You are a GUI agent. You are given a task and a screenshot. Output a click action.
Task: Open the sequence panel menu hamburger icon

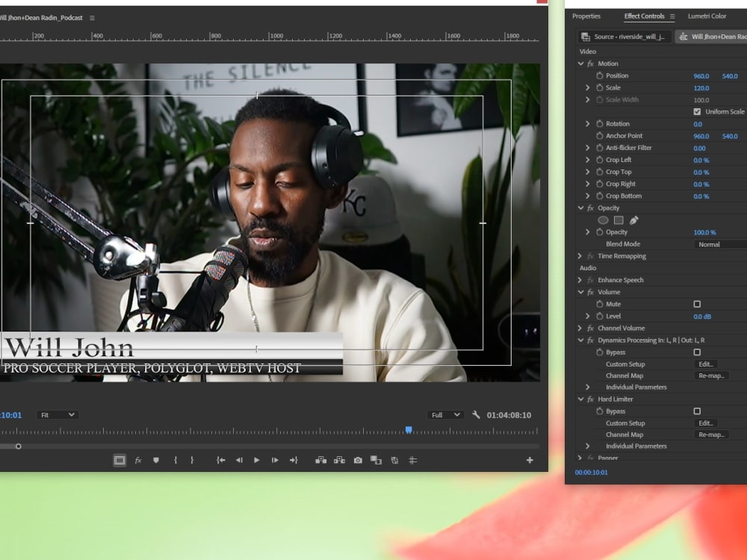pos(92,18)
